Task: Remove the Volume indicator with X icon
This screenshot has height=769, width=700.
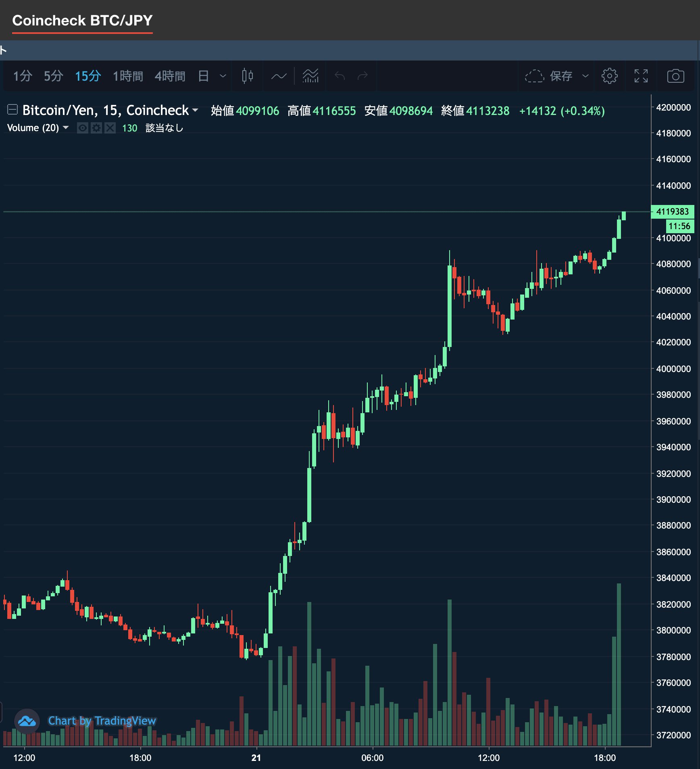Action: point(110,128)
